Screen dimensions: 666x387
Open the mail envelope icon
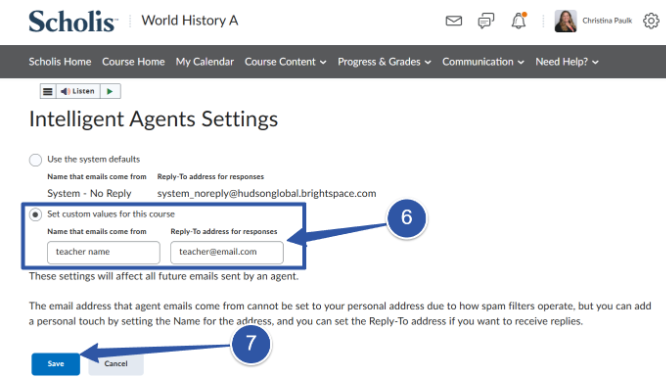pyautogui.click(x=454, y=20)
